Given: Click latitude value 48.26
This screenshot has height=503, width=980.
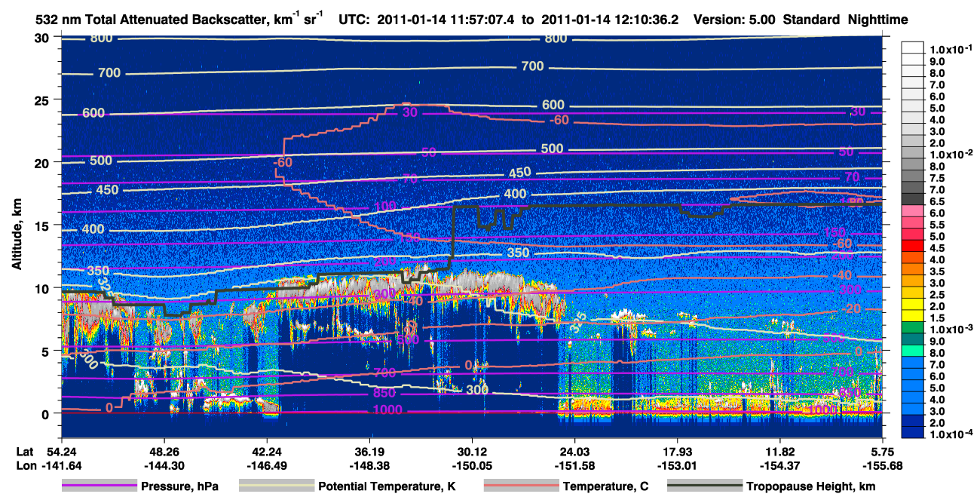Looking at the screenshot, I should click(164, 451).
